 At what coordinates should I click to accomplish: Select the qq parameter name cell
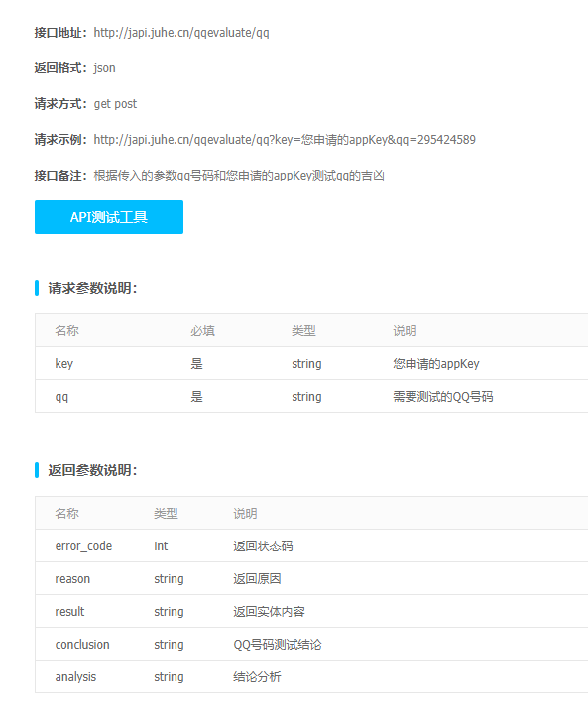tap(61, 397)
